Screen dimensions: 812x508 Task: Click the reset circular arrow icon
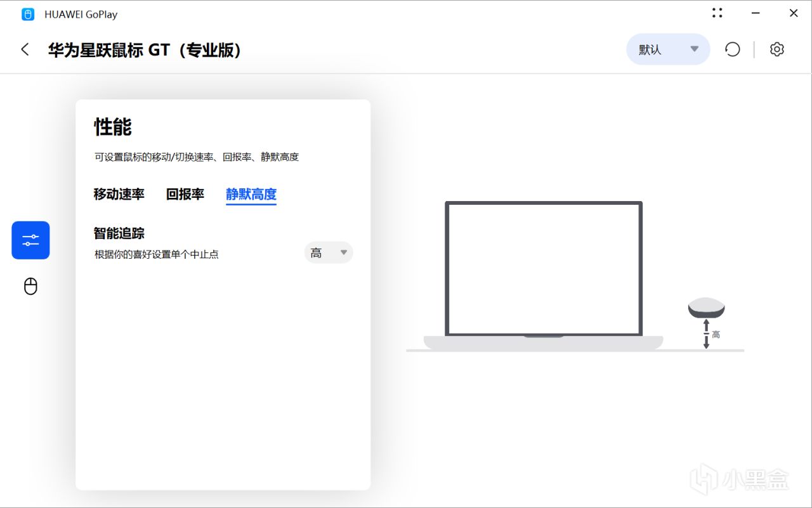[733, 49]
